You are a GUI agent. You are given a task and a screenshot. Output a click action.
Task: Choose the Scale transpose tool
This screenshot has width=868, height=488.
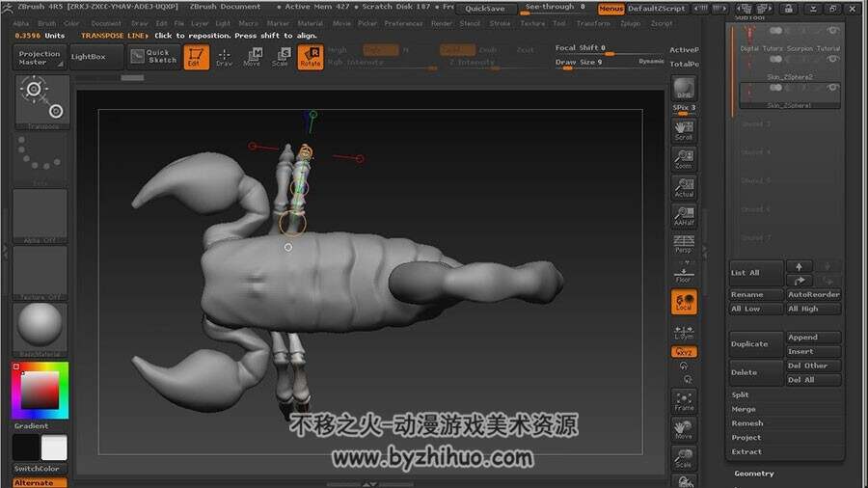(281, 57)
